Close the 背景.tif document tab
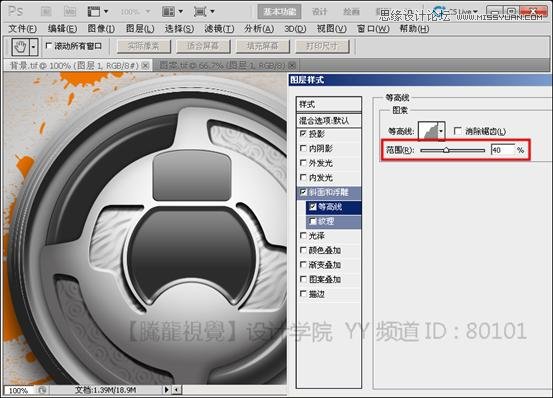This screenshot has height=398, width=553. (145, 66)
